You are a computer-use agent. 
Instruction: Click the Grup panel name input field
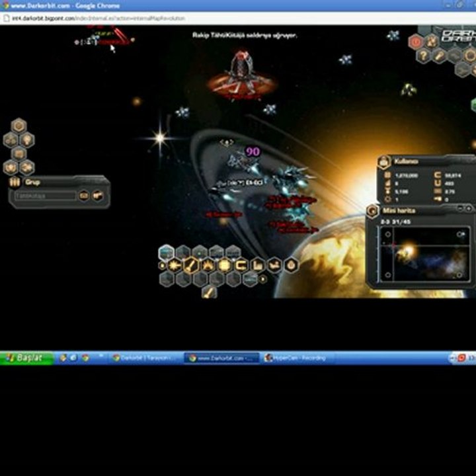pos(45,196)
